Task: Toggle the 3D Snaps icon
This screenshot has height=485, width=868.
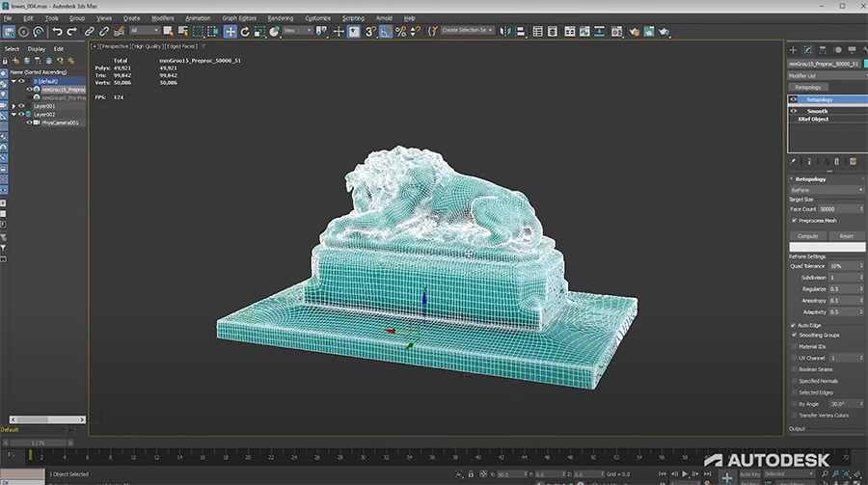Action: tap(371, 32)
